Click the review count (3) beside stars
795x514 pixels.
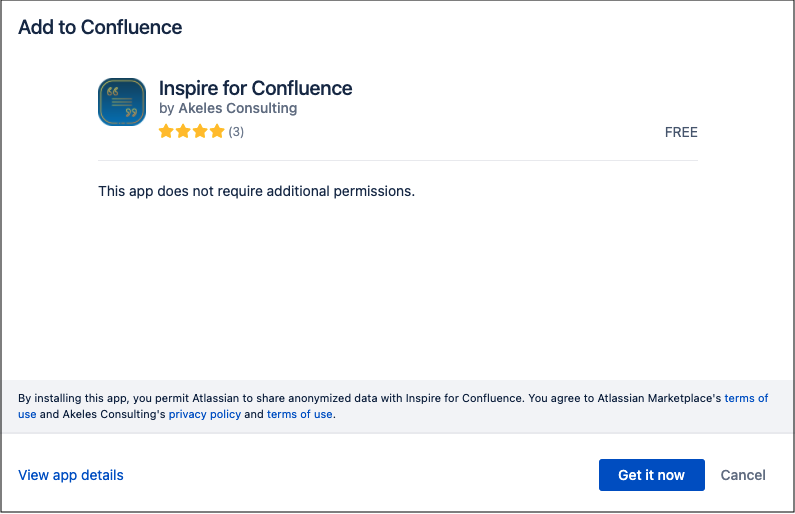pyautogui.click(x=236, y=132)
